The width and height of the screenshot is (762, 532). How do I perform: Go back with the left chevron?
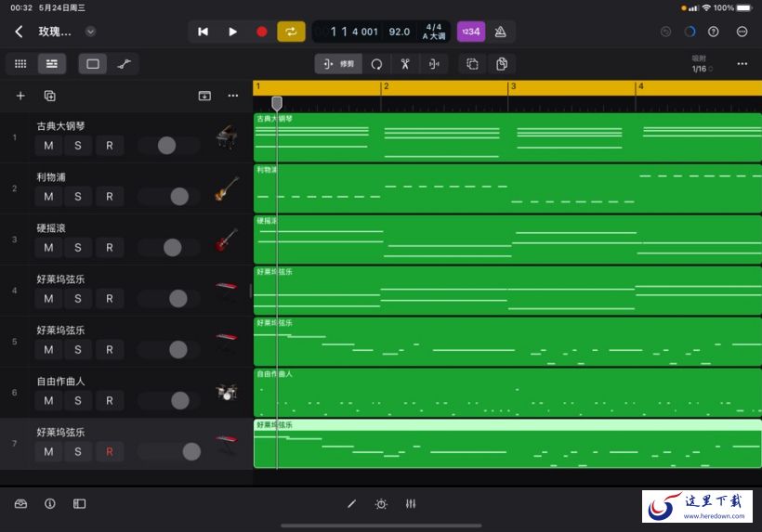pyautogui.click(x=19, y=32)
